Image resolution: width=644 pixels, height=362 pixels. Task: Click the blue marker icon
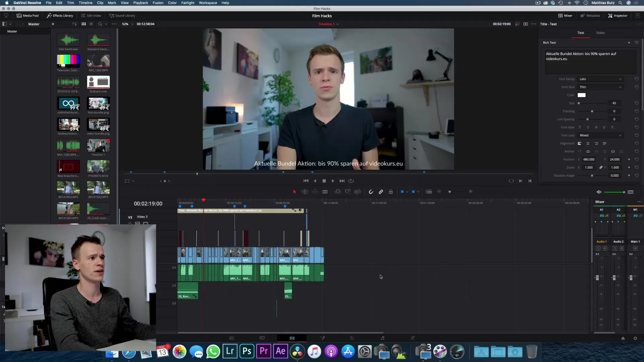click(x=413, y=192)
